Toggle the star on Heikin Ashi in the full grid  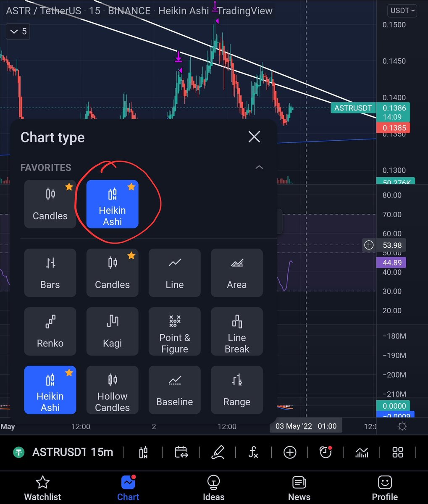click(69, 373)
